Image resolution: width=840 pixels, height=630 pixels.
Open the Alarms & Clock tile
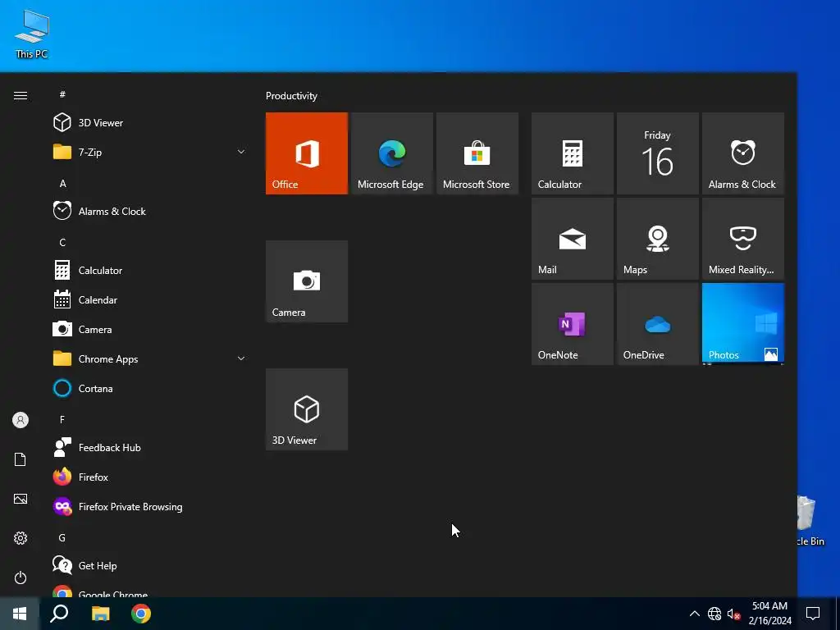pos(743,153)
